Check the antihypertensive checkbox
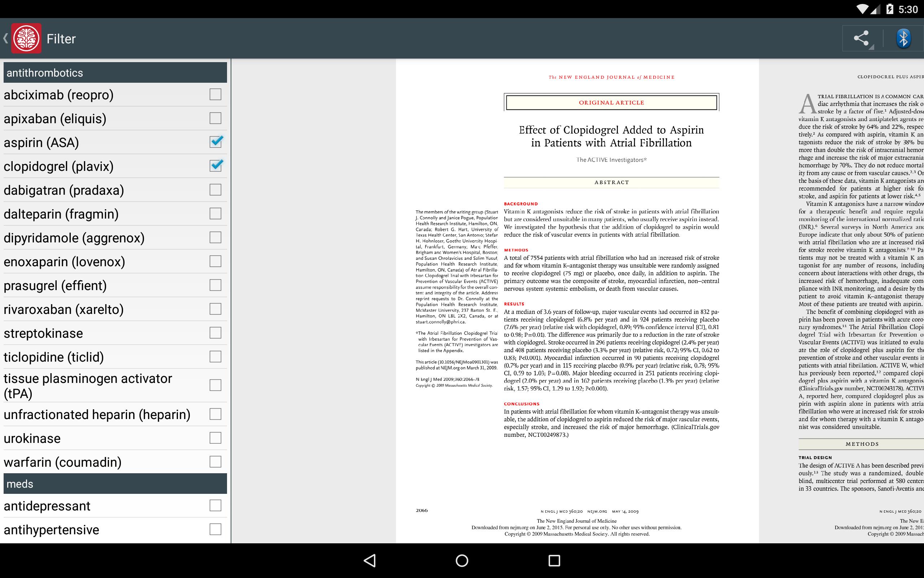This screenshot has height=578, width=924. pos(215,529)
